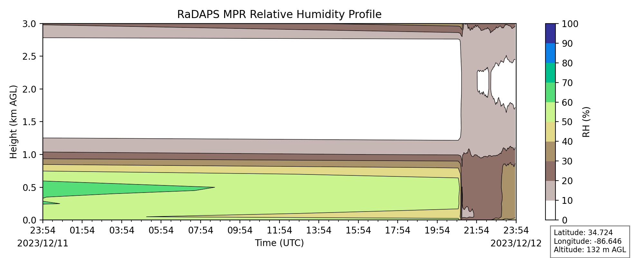Click the 80-90 blue colorbar segment
This screenshot has height=258, width=644.
pos(551,53)
